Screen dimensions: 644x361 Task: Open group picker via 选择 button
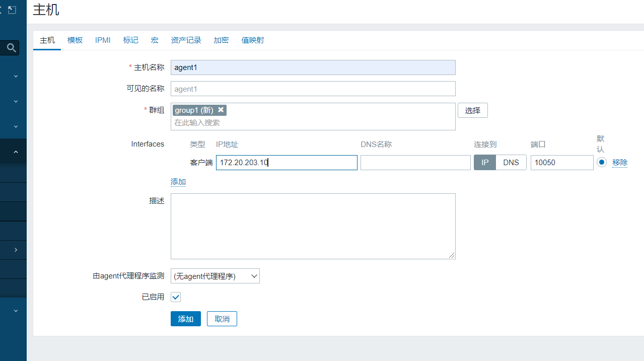click(x=472, y=110)
